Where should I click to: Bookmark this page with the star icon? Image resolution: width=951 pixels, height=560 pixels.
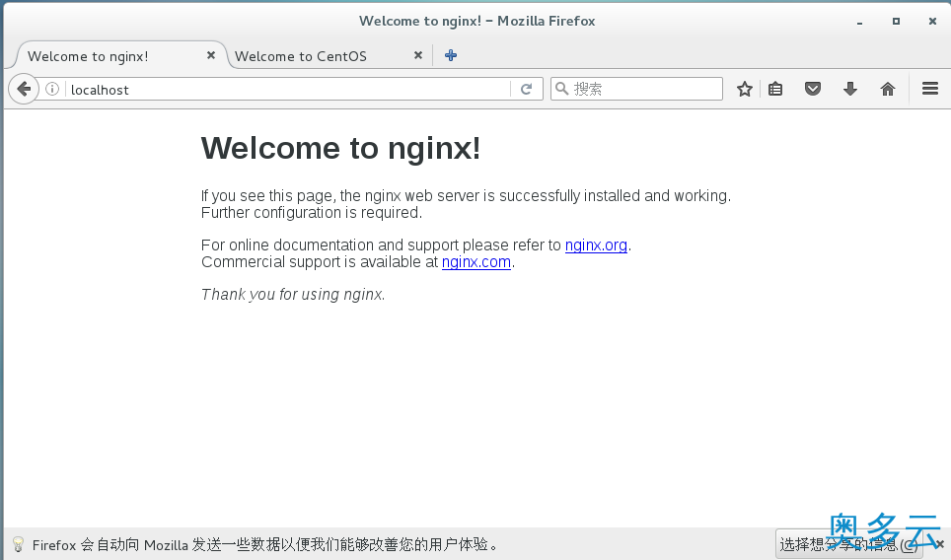click(x=744, y=89)
